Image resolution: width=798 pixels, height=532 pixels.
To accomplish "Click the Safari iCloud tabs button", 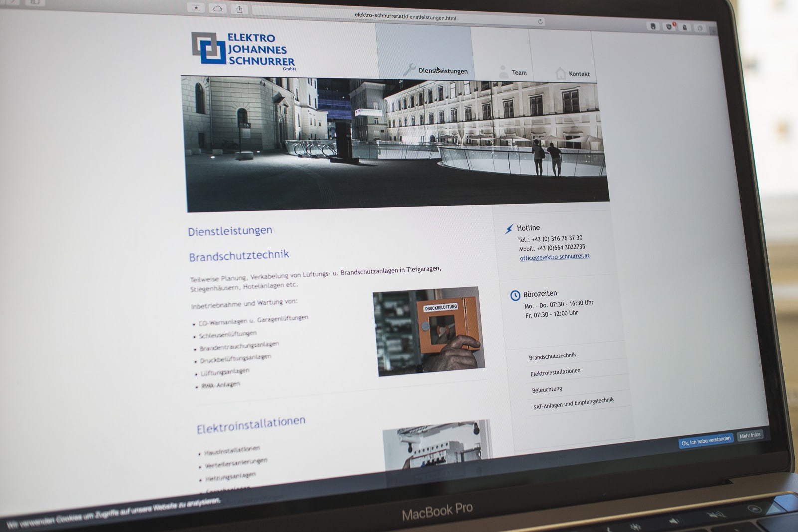I will click(x=218, y=8).
